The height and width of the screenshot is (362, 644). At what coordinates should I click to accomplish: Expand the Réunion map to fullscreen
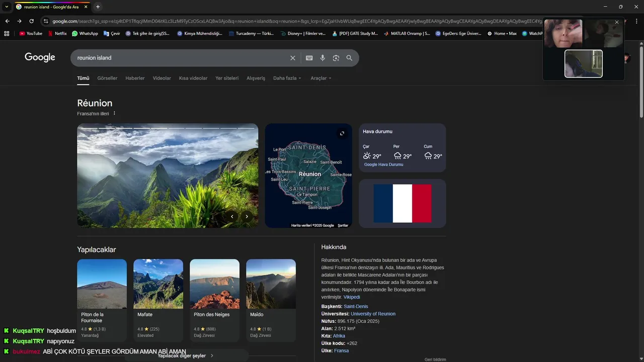pos(342,133)
